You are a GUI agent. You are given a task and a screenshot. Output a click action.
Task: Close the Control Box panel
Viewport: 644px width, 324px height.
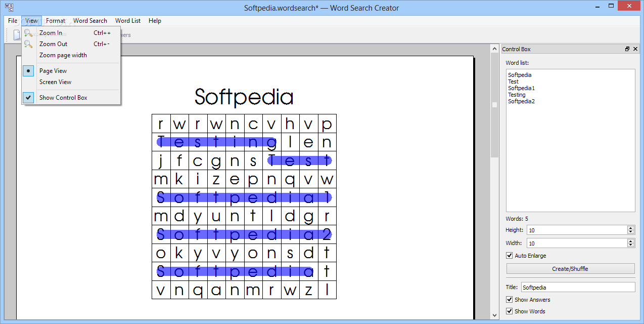pos(635,49)
